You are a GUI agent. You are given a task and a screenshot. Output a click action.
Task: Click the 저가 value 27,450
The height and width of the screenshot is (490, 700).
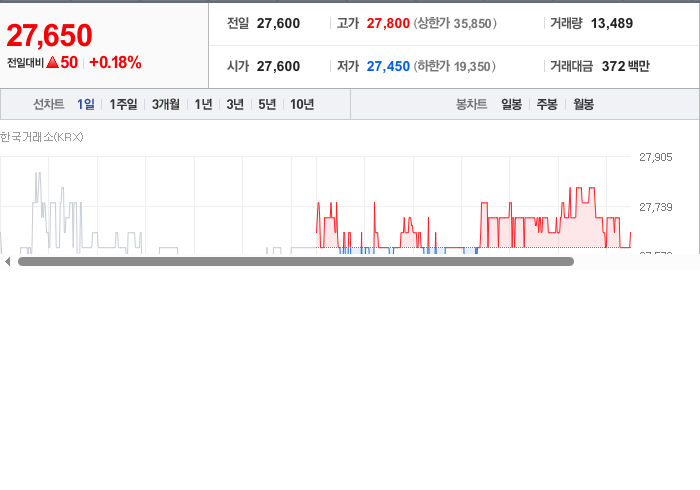388,66
